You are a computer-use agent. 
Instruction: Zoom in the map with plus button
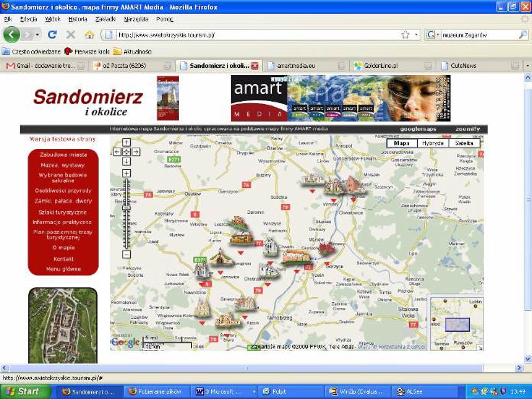[x=126, y=174]
